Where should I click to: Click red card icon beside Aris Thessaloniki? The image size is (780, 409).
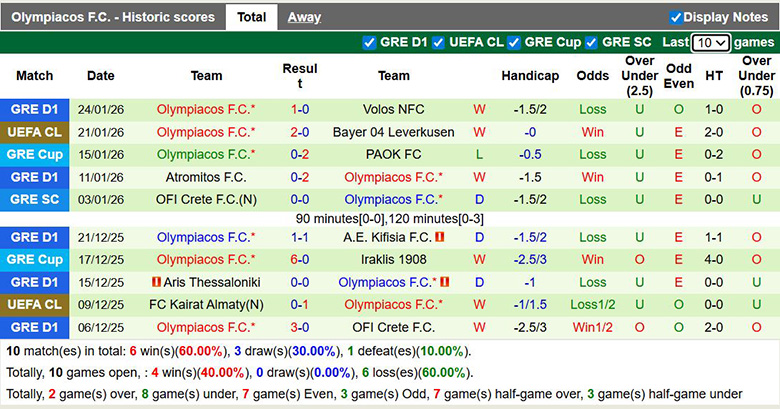pyautogui.click(x=156, y=282)
